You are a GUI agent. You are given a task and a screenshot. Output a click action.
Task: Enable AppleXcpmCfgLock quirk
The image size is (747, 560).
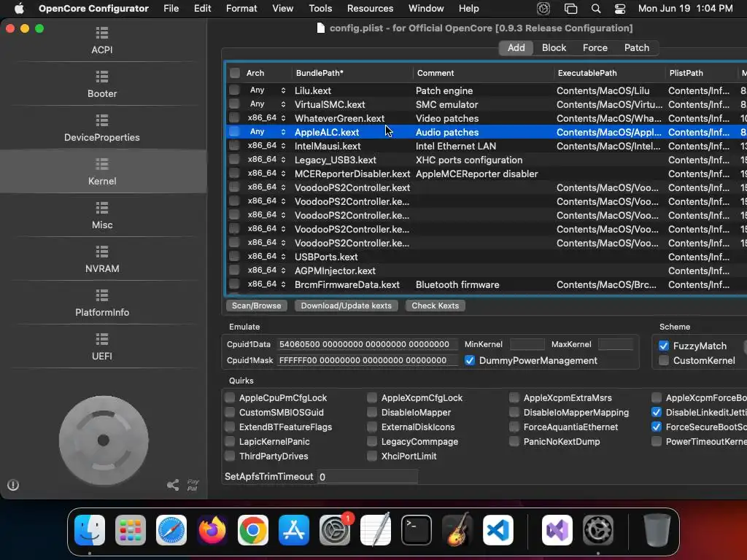372,397
